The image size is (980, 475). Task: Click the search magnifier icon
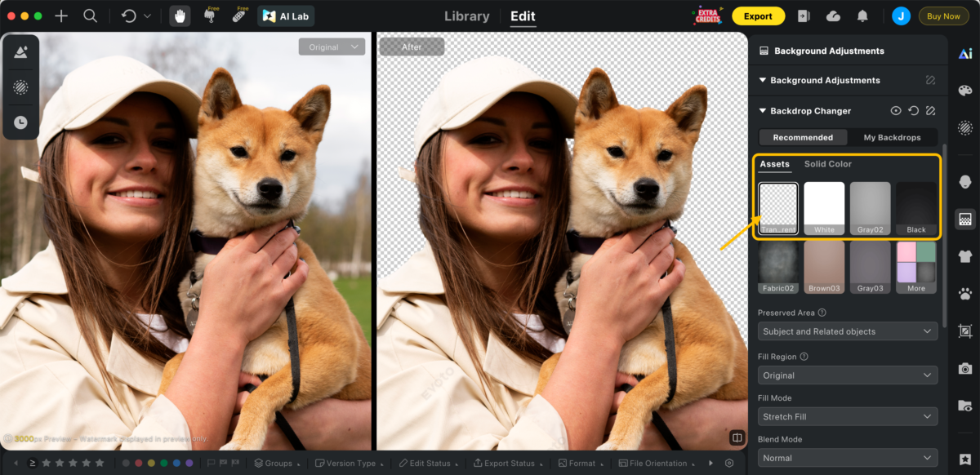pyautogui.click(x=90, y=16)
